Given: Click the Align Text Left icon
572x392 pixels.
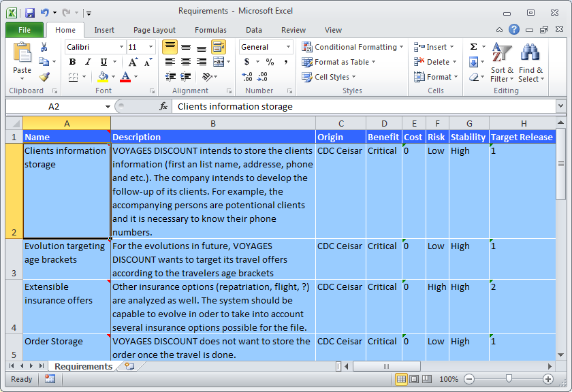Looking at the screenshot, I should pos(170,62).
